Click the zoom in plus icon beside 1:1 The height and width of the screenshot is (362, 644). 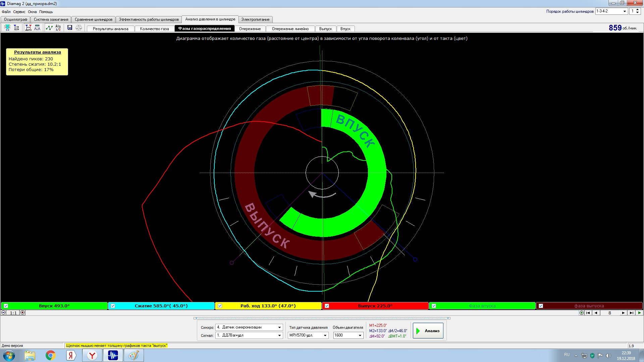click(22, 313)
